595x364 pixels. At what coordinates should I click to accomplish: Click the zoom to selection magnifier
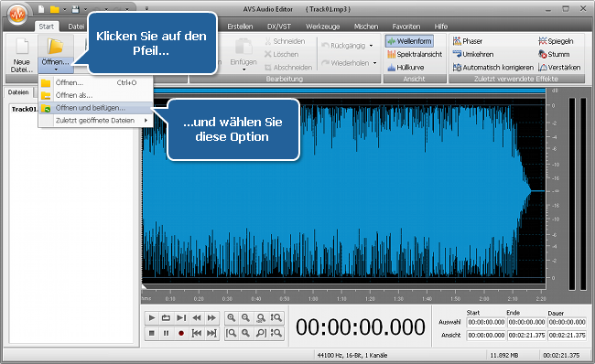pos(246,333)
